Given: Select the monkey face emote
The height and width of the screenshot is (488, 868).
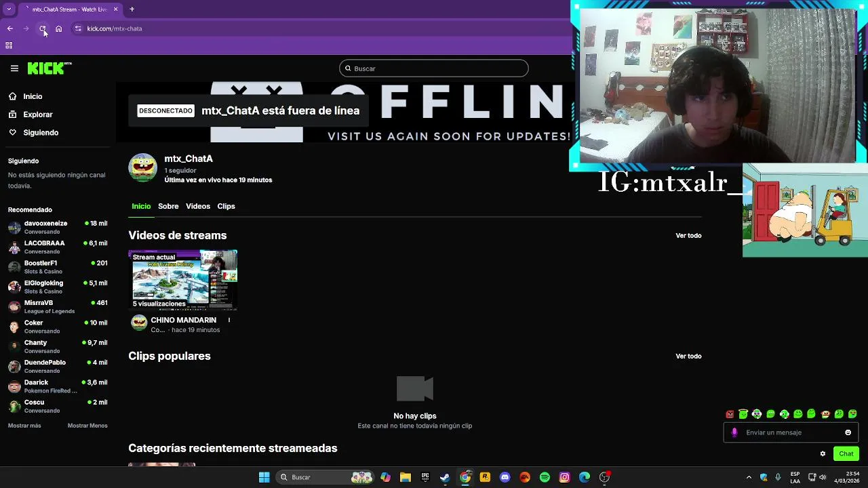Looking at the screenshot, I should click(825, 414).
